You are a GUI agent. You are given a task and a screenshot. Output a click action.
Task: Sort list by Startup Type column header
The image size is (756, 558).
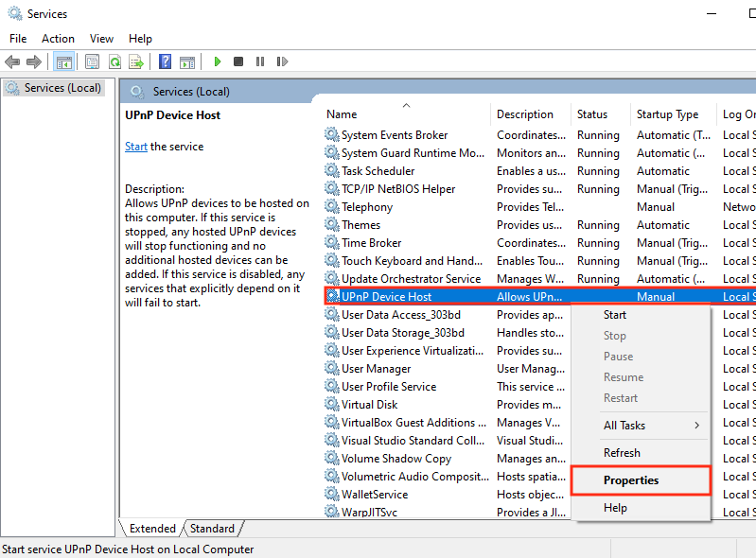pos(667,114)
